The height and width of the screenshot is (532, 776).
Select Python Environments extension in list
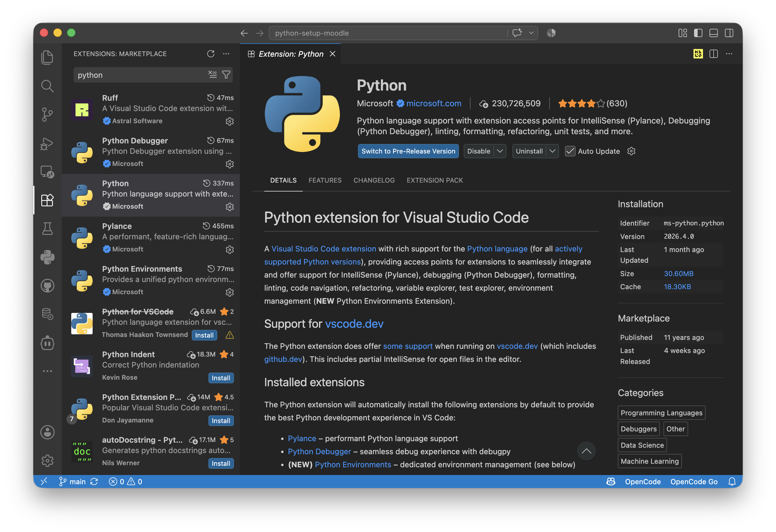pyautogui.click(x=151, y=281)
